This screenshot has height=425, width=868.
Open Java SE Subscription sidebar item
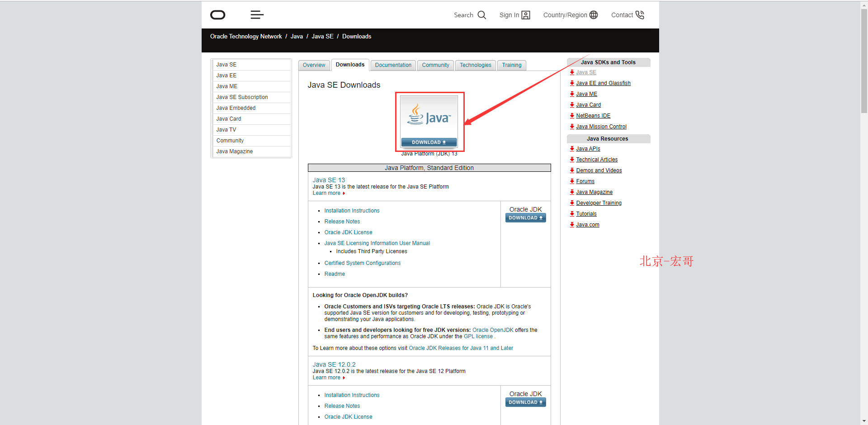pyautogui.click(x=251, y=97)
